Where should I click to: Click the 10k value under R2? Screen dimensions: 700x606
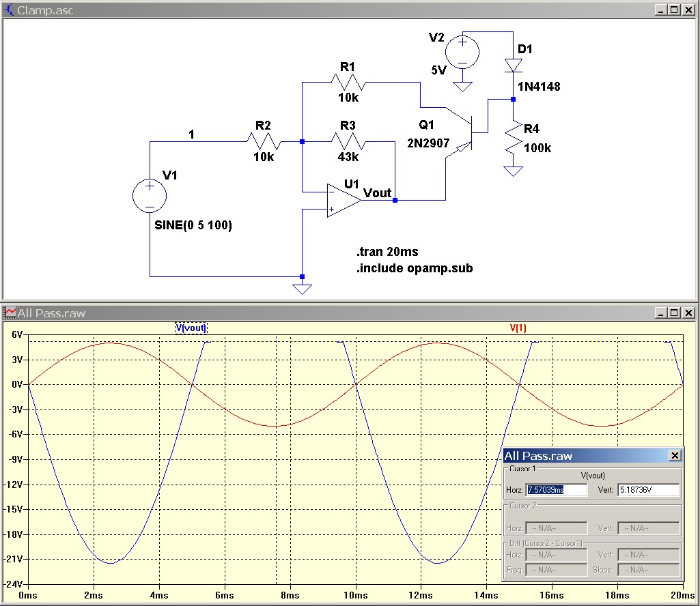point(264,157)
